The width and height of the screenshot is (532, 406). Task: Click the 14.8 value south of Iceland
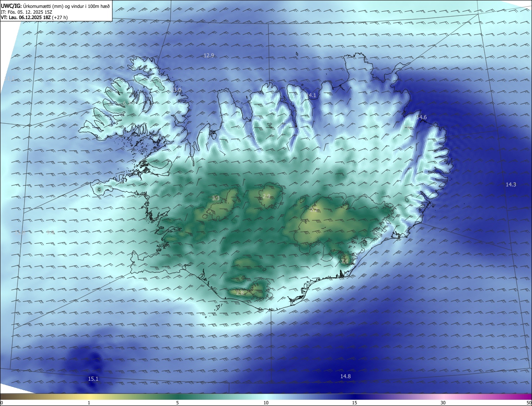[x=345, y=377]
